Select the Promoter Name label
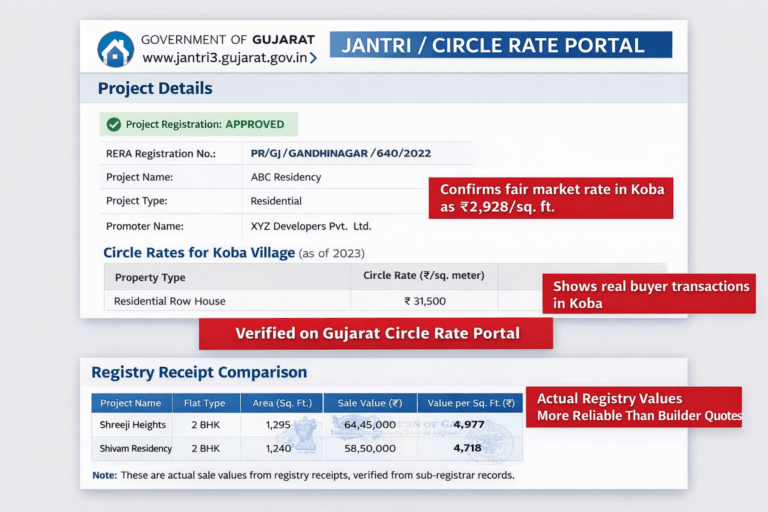Viewport: 768px width, 512px height. click(145, 226)
